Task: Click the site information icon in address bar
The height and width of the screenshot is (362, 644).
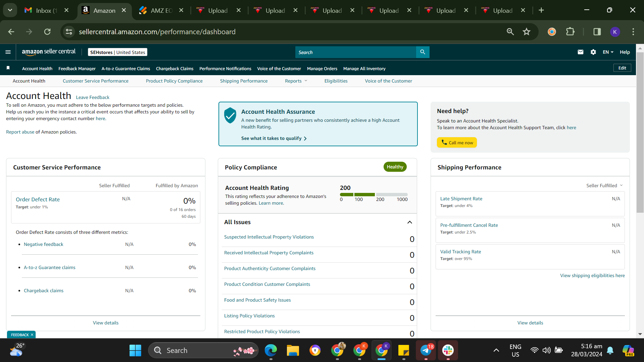Action: [x=69, y=32]
